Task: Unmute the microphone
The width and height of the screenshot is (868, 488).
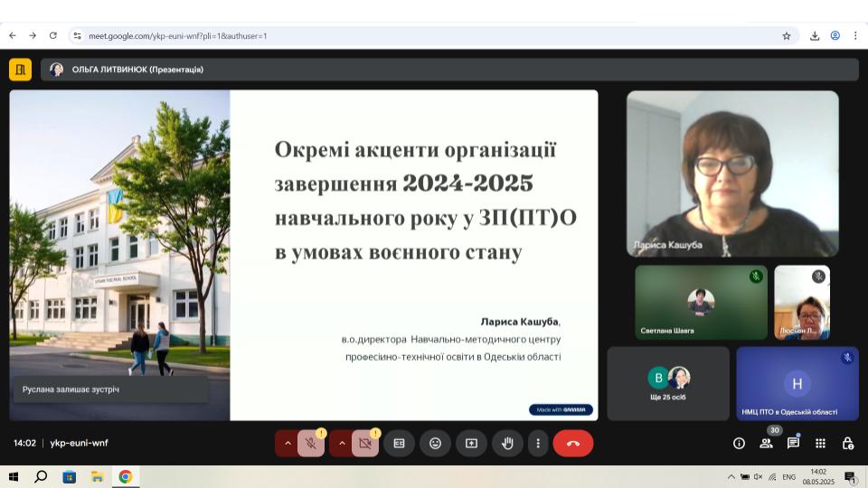Action: coord(311,443)
